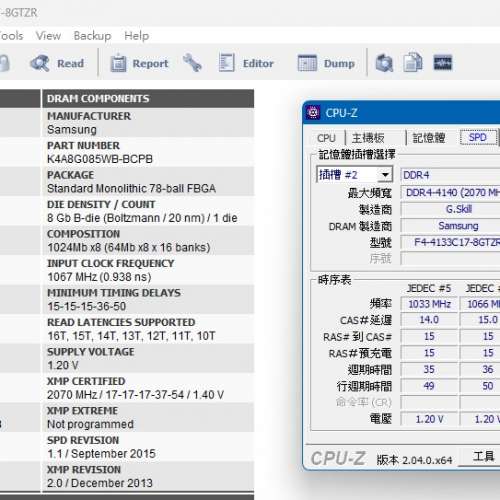The image size is (500, 500).
Task: Click the Not programmed XMP extreme value
Action: pos(90,424)
